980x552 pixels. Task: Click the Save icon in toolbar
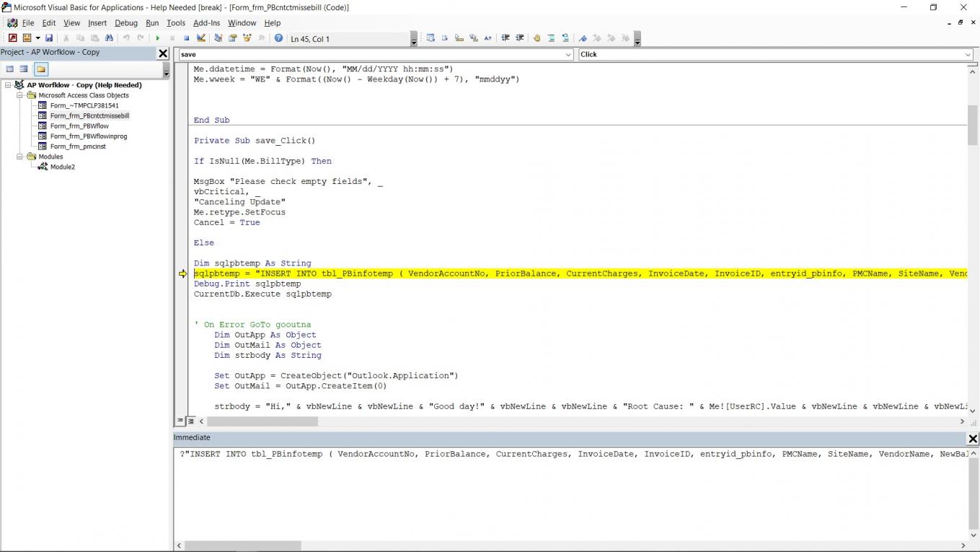49,38
